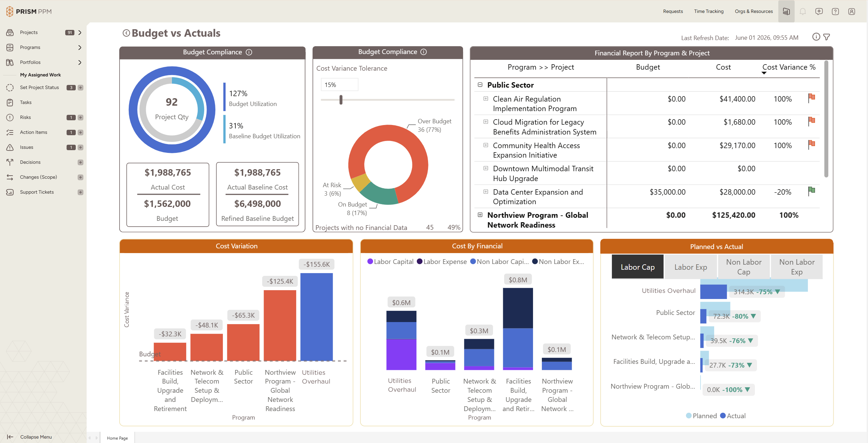Sort by Budget column header
This screenshot has width=868, height=443.
[x=648, y=67]
